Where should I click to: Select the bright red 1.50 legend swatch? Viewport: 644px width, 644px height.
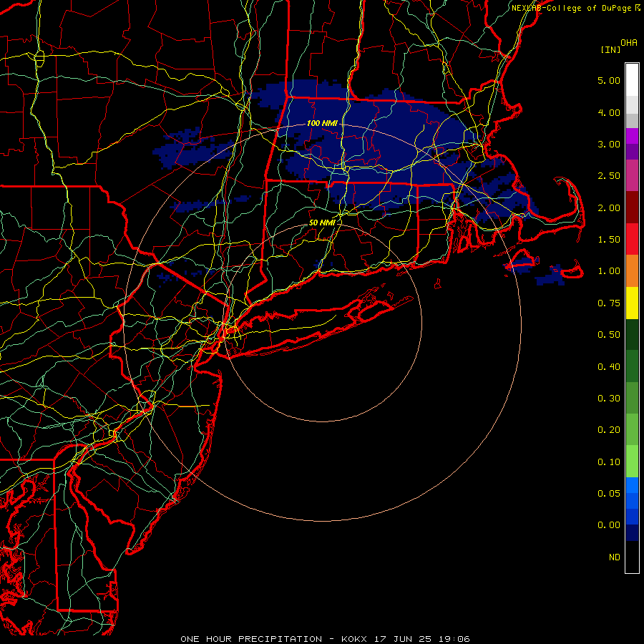pos(632,239)
